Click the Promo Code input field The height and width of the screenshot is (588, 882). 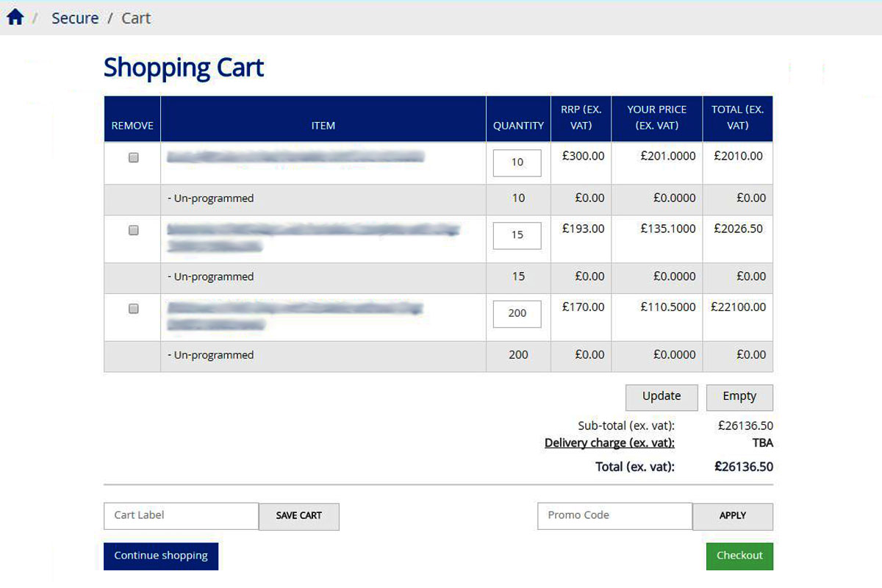click(614, 515)
